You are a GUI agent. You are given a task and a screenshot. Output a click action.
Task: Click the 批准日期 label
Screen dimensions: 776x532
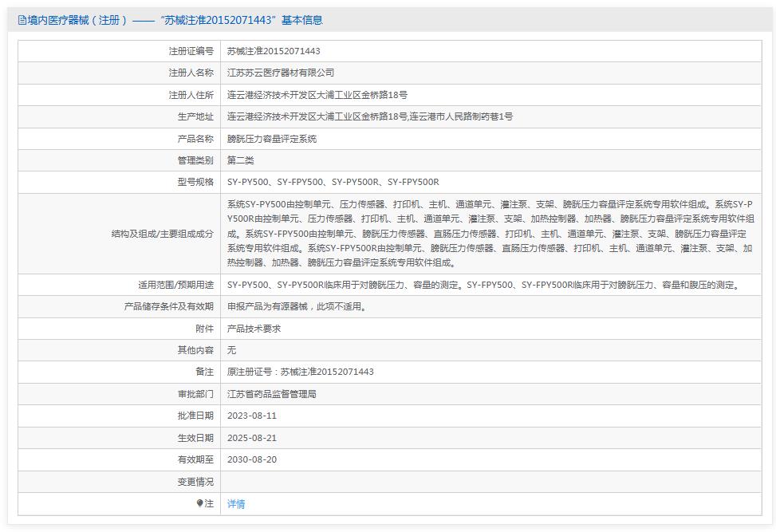[x=195, y=416]
